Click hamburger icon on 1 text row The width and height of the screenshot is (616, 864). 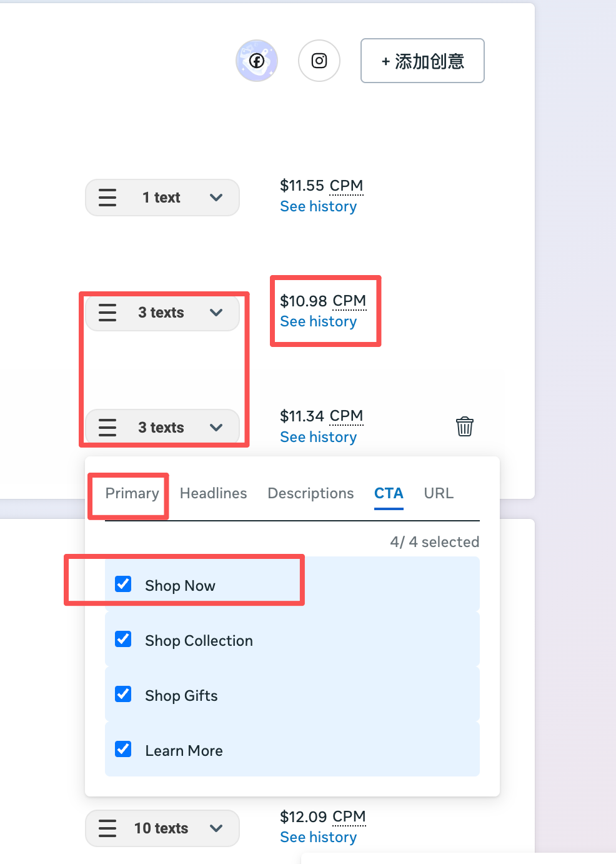pyautogui.click(x=107, y=198)
